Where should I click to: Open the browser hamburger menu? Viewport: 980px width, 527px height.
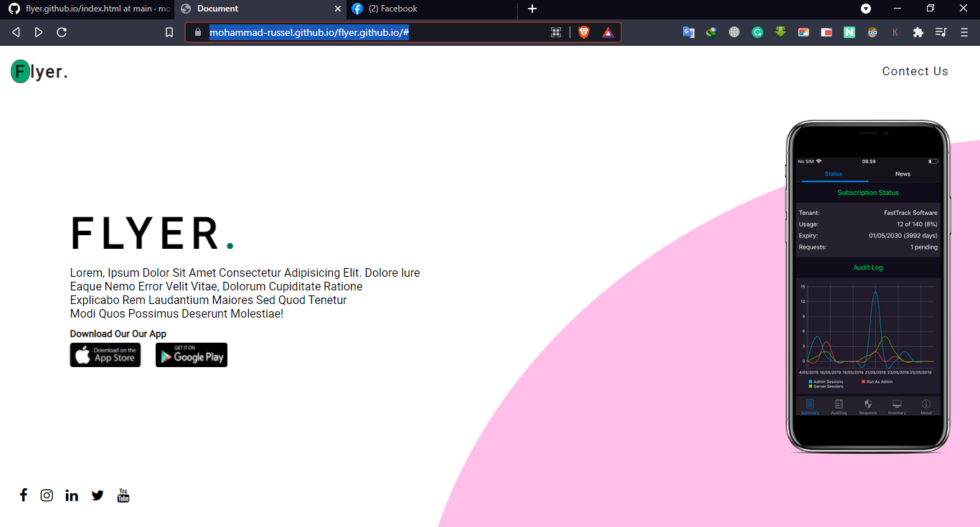point(963,32)
